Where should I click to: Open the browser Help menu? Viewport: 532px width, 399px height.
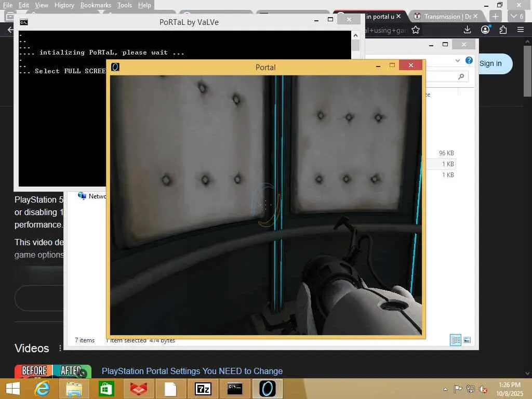(144, 5)
